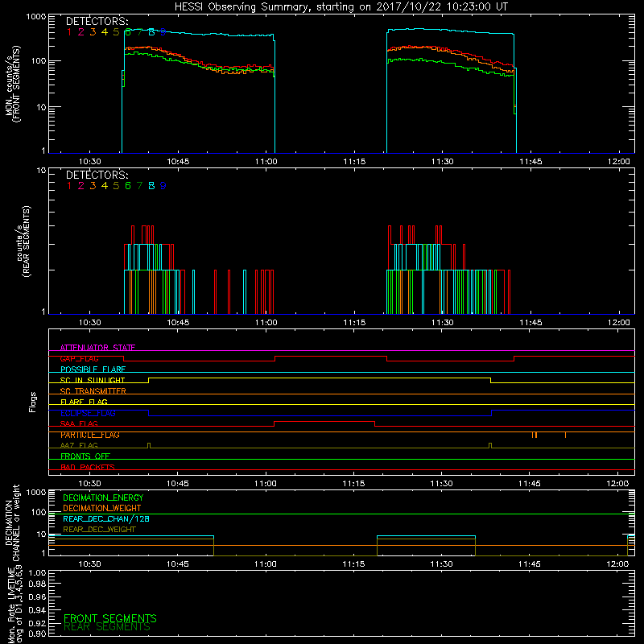Select the SC_IN_SUNLIGHT label
644x644 pixels.
(93, 380)
